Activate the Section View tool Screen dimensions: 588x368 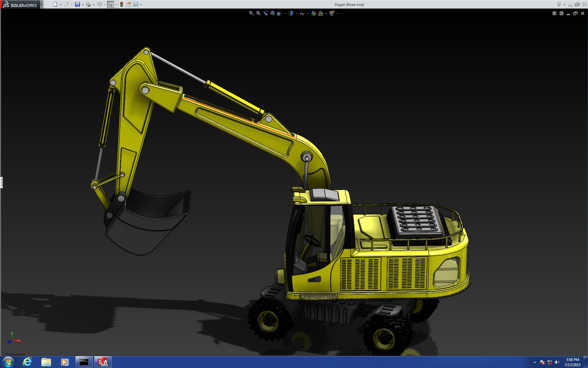coord(273,13)
